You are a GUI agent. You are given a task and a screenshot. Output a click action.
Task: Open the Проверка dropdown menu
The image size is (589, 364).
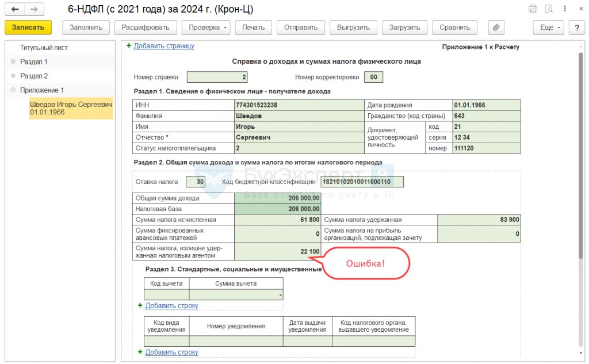click(x=208, y=27)
